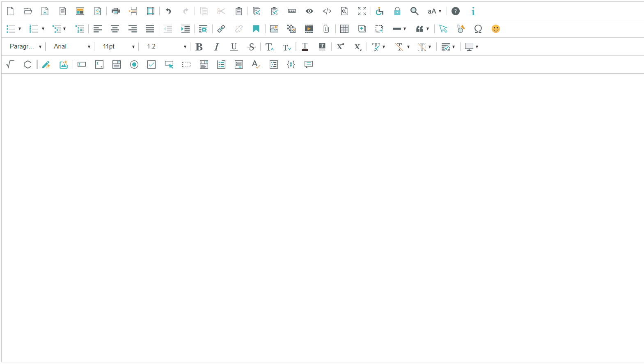The width and height of the screenshot is (644, 364).
Task: Open the help question mark
Action: point(456,11)
